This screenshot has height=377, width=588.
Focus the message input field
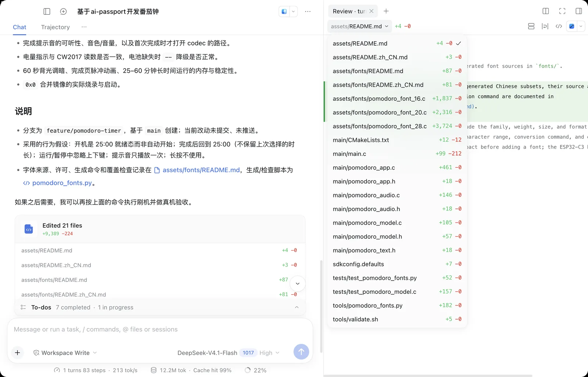[x=160, y=330]
